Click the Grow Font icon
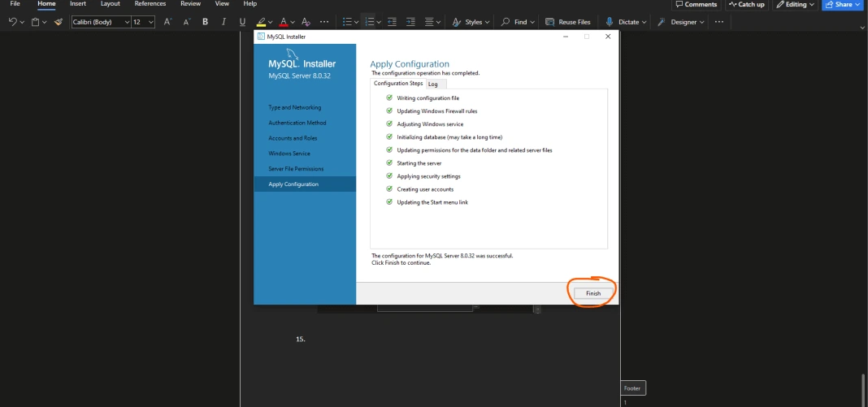 [x=167, y=22]
